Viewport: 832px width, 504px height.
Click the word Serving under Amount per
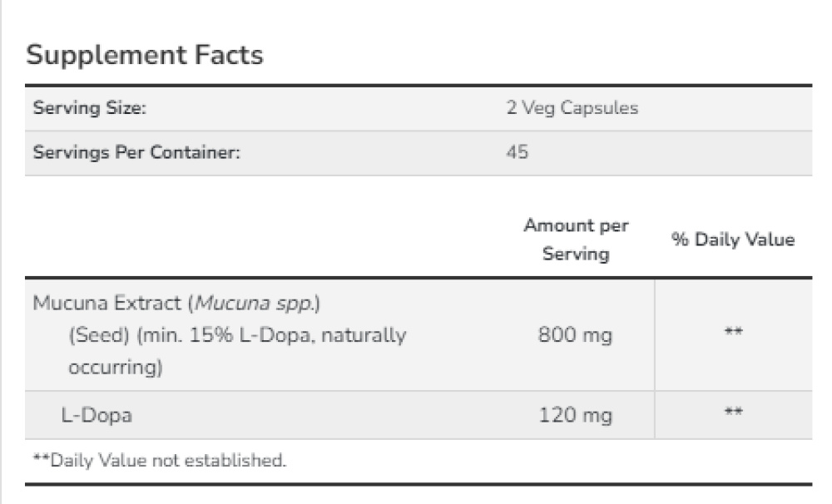click(576, 254)
